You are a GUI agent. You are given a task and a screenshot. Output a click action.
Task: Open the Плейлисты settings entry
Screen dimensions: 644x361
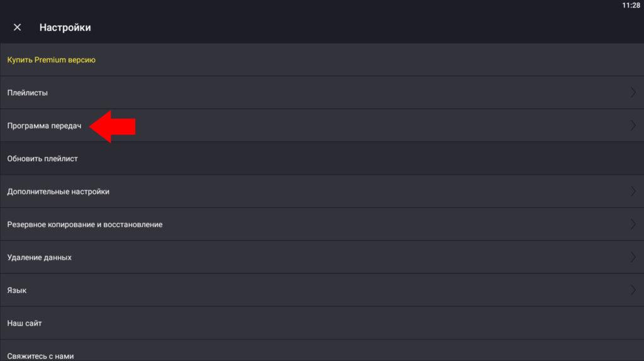(322, 92)
